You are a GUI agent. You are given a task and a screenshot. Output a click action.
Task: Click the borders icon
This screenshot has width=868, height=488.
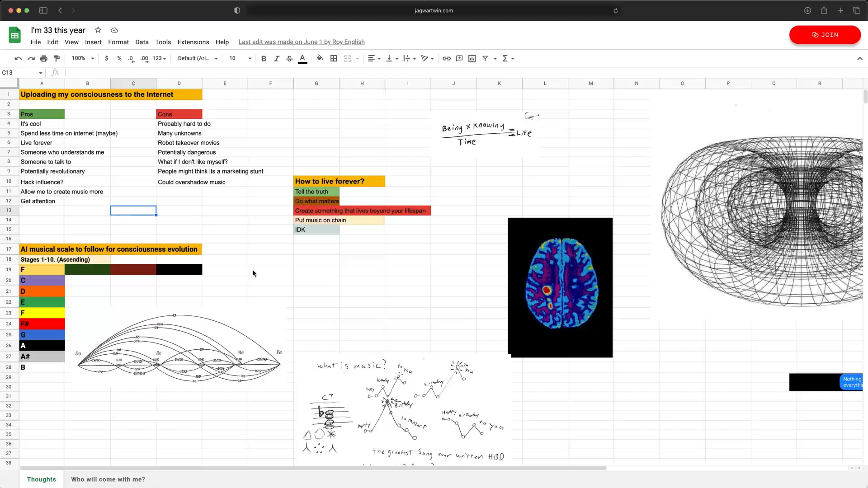[334, 58]
